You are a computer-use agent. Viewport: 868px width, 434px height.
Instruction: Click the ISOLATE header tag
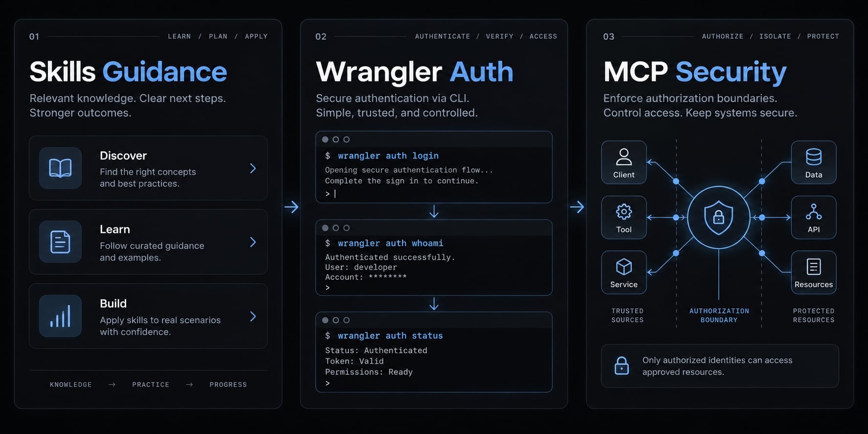coord(775,36)
